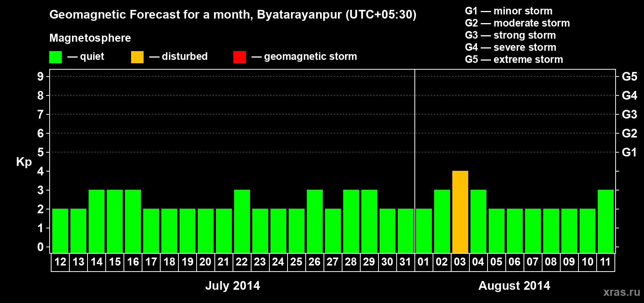The height and width of the screenshot is (303, 644).
Task: Click the August 2014 month label
Action: pyautogui.click(x=514, y=286)
